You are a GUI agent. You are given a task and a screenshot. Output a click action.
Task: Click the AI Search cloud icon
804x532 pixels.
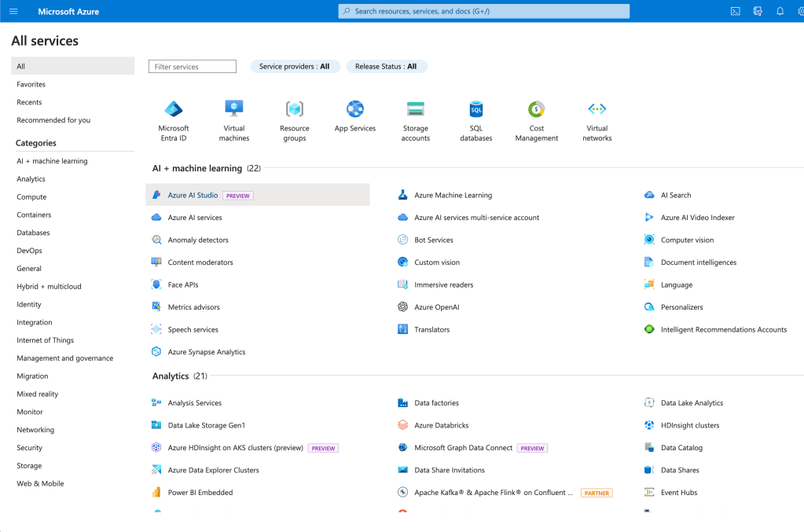pyautogui.click(x=649, y=195)
